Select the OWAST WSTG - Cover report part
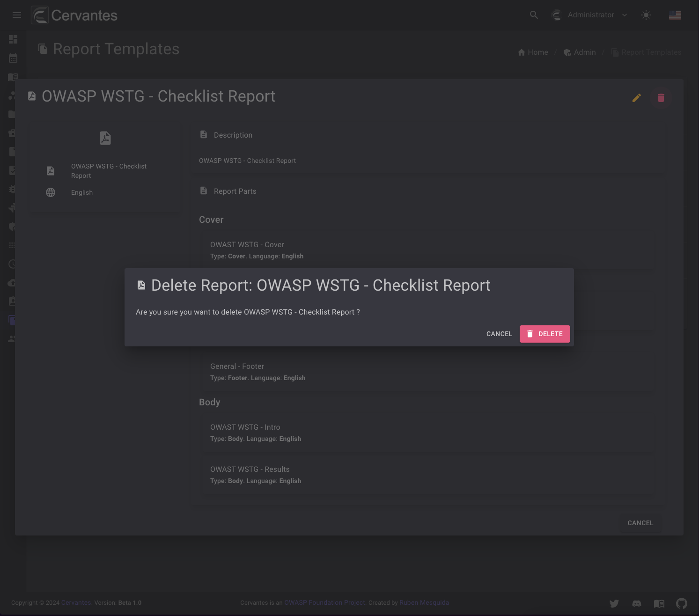The height and width of the screenshot is (616, 699). tap(427, 250)
